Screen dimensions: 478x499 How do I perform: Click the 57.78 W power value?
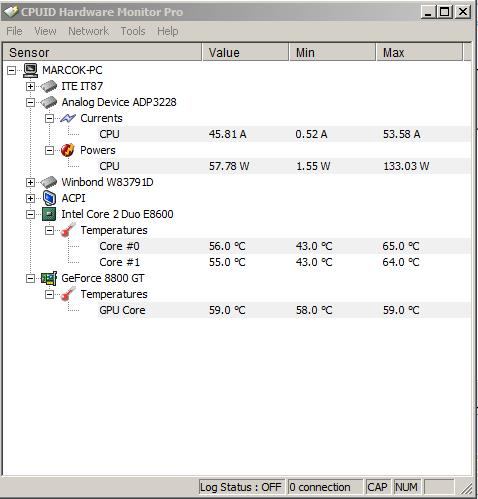coord(229,166)
